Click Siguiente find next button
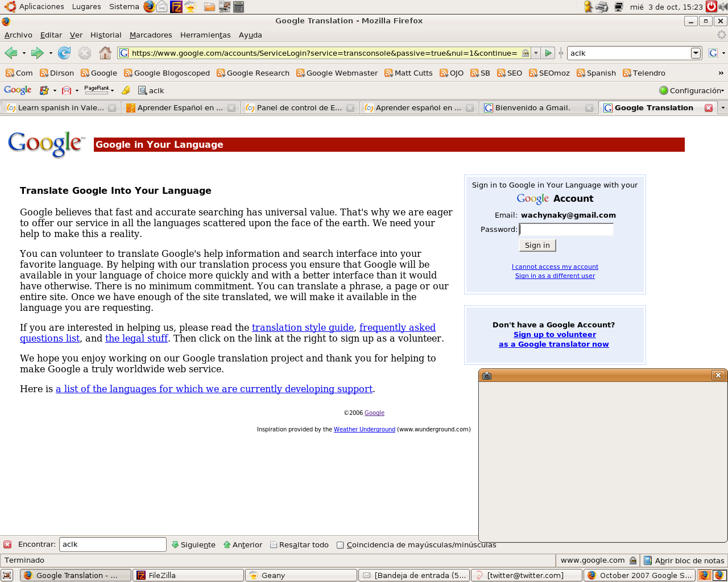 pos(193,544)
